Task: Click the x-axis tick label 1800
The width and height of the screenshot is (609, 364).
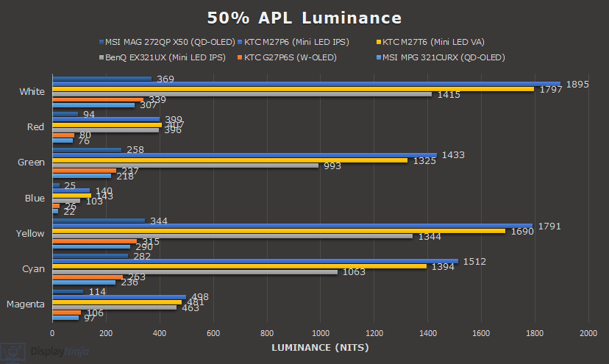Action: coord(535,333)
